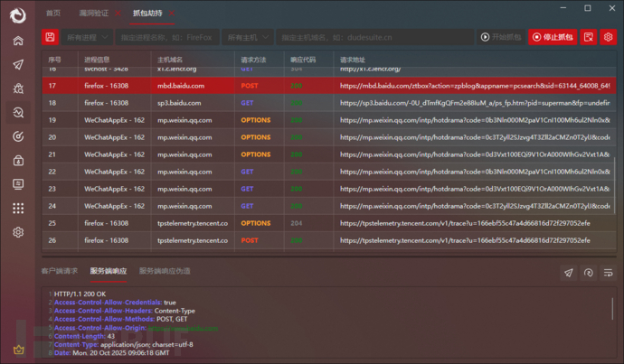The height and width of the screenshot is (364, 624).
Task: Click the target radar sidebar icon
Action: pyautogui.click(x=18, y=136)
